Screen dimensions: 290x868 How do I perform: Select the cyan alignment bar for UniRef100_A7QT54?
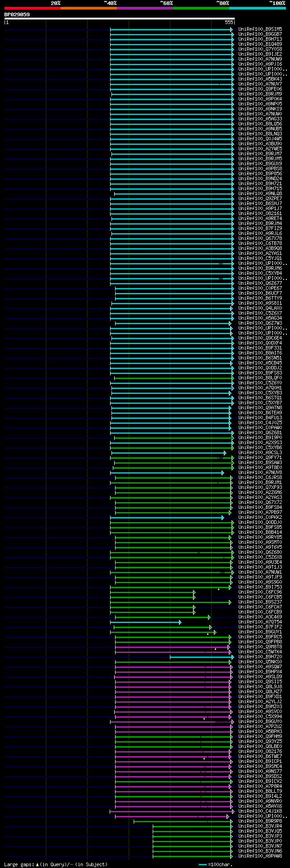pyautogui.click(x=145, y=622)
